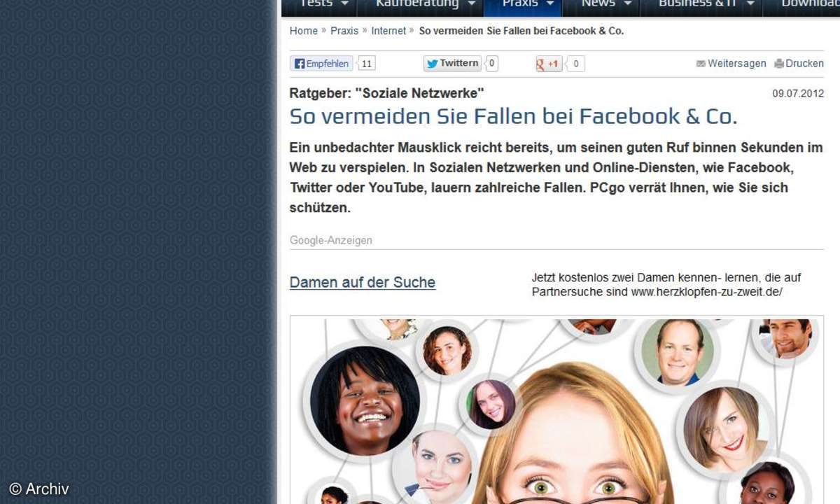Click the Google +1 button
This screenshot has width=840, height=504.
(548, 64)
